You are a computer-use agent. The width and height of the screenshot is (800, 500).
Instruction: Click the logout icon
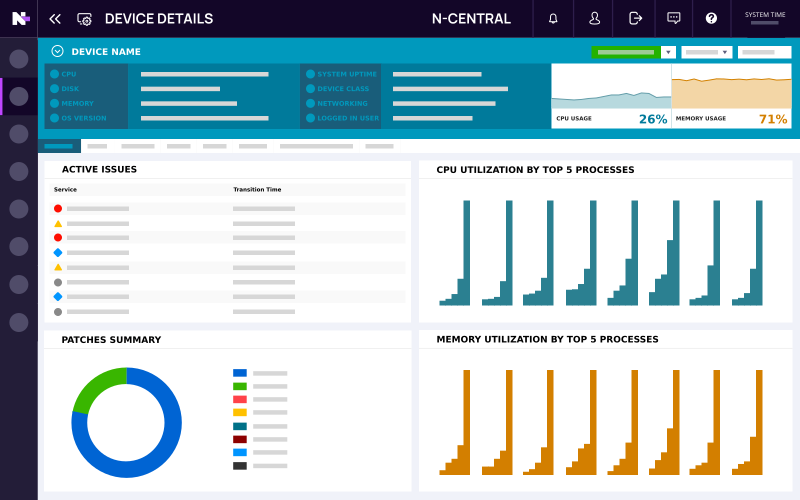click(635, 18)
